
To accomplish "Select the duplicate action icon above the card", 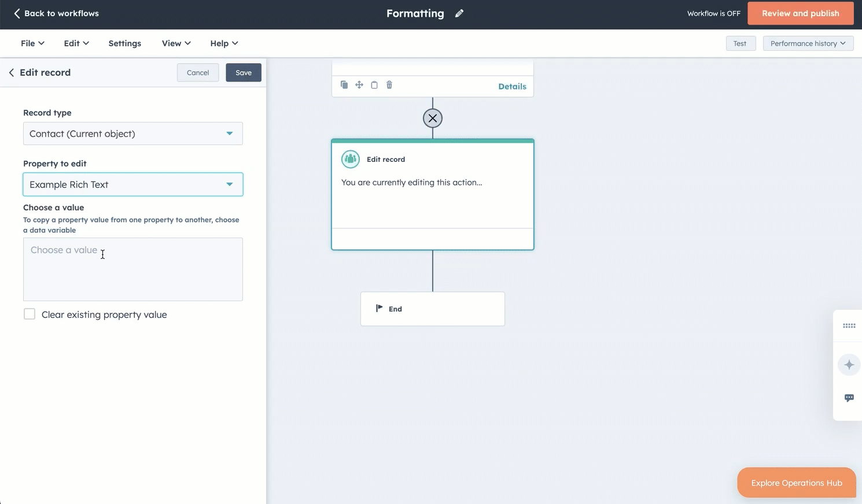I will click(344, 85).
